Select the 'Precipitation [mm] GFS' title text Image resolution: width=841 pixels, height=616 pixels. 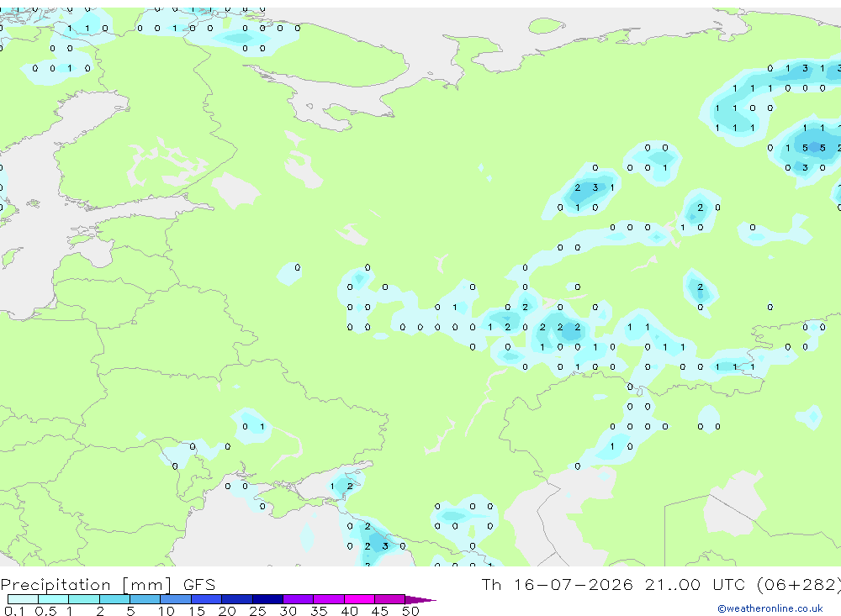coord(108,585)
